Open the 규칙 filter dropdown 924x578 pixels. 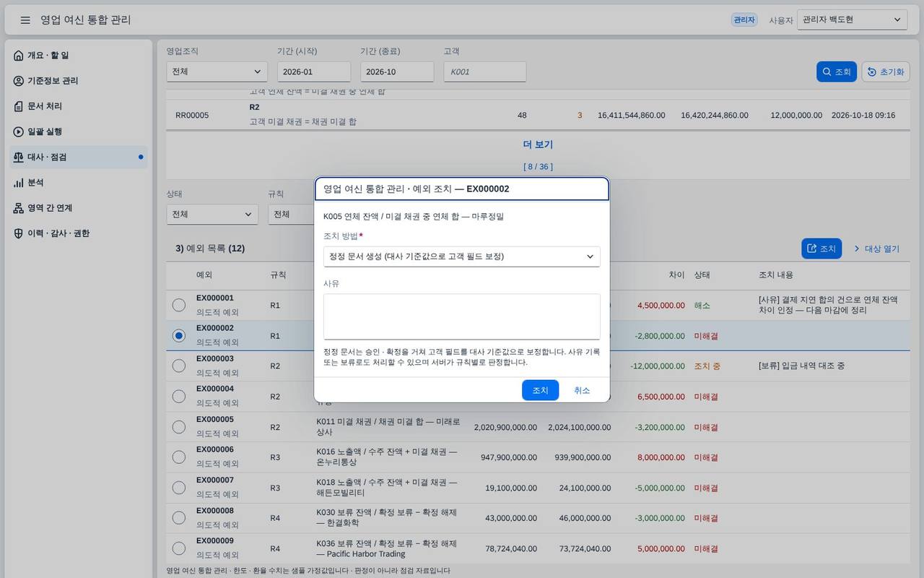(x=291, y=214)
